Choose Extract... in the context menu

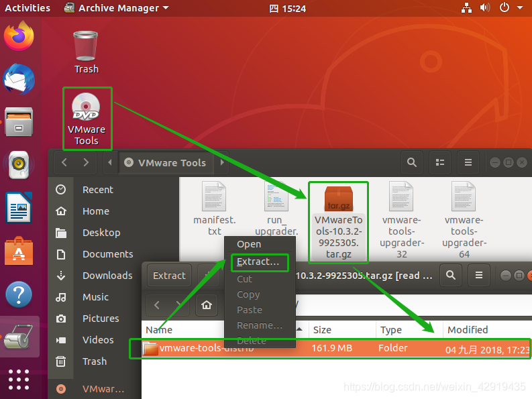tap(260, 262)
